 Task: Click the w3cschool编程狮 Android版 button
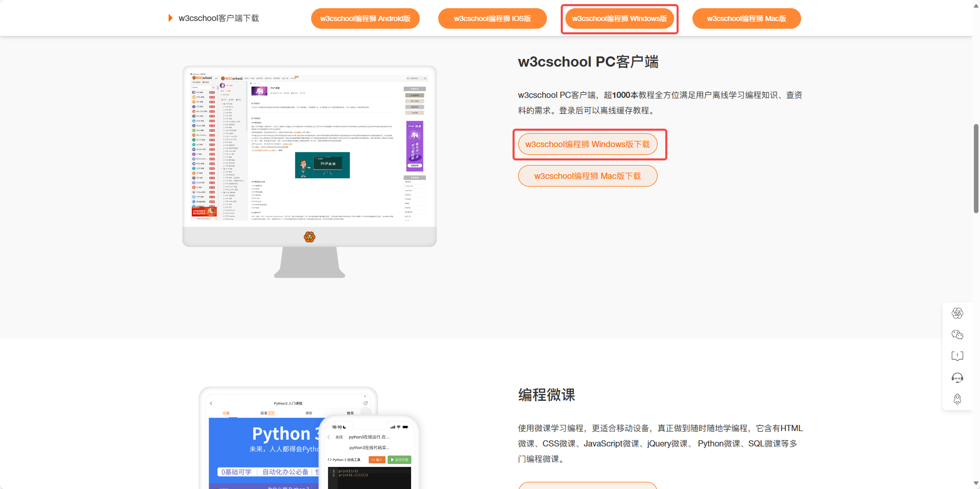pyautogui.click(x=365, y=18)
